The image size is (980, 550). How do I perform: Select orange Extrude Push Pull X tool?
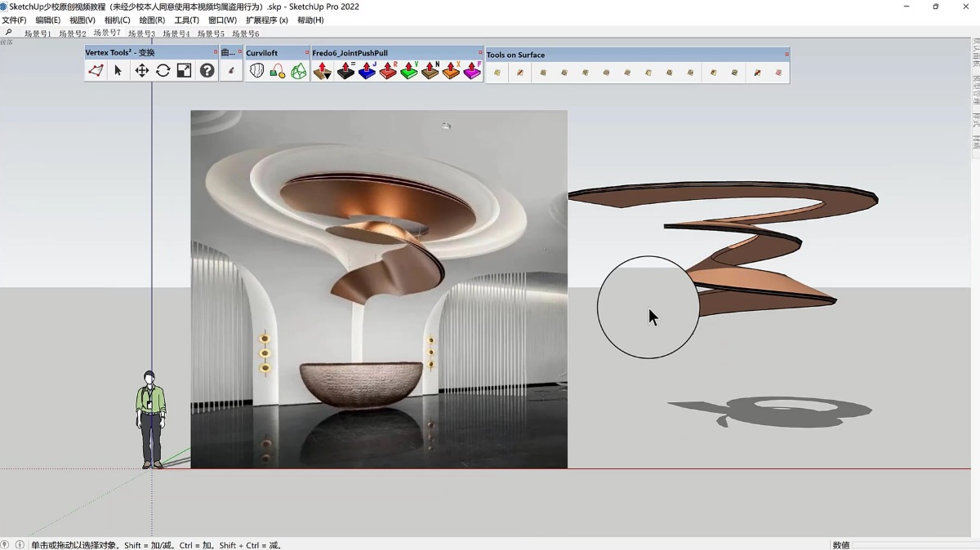452,71
